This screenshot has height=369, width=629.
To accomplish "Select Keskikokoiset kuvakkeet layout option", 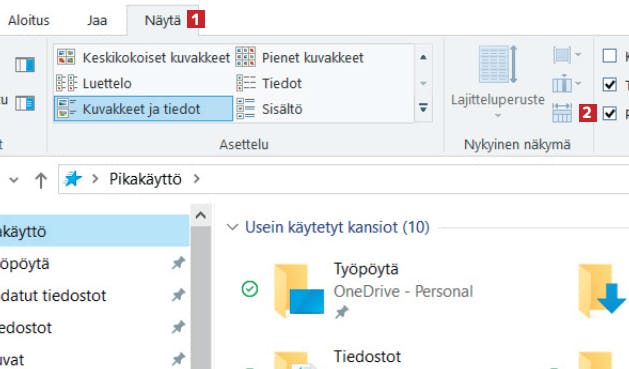I will click(143, 57).
